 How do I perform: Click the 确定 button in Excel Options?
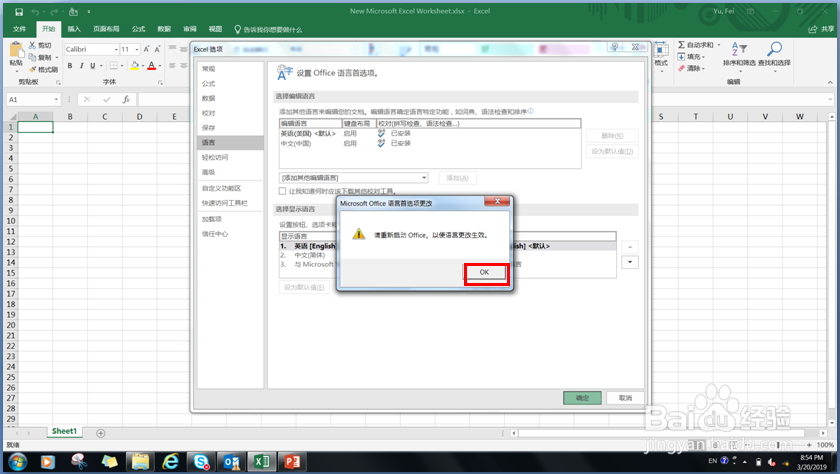[x=582, y=398]
